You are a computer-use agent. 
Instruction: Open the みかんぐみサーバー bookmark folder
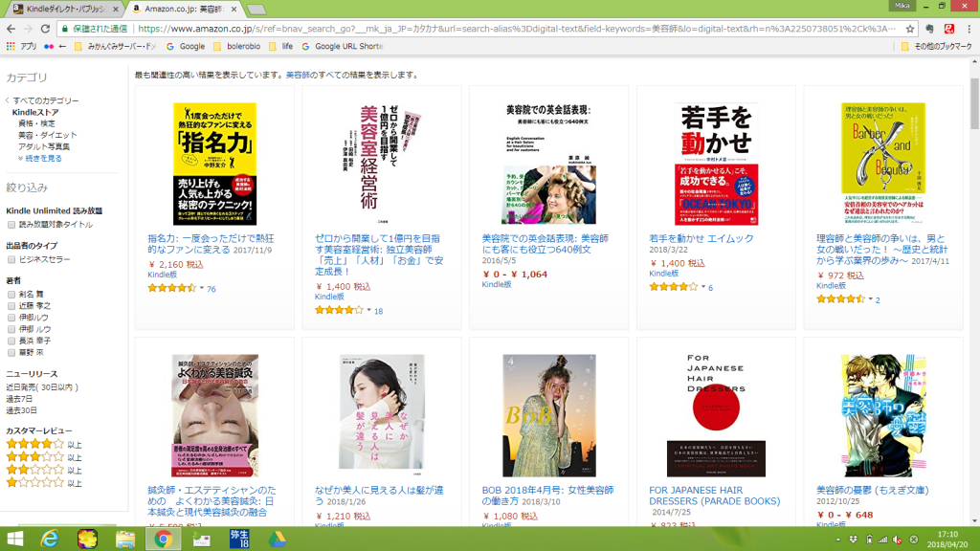click(116, 46)
